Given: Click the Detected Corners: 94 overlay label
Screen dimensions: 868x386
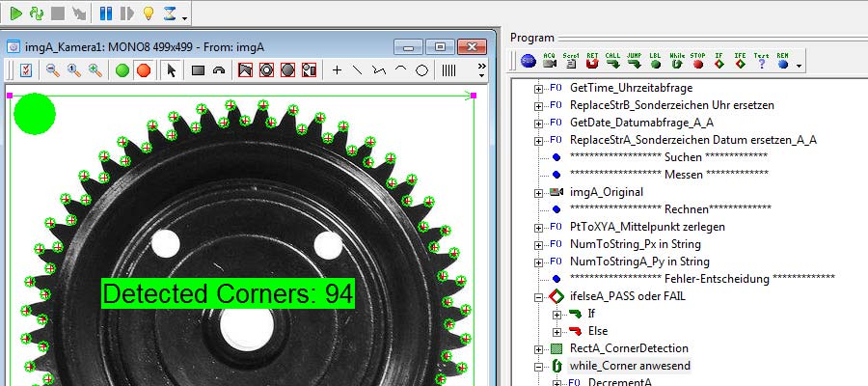Looking at the screenshot, I should click(228, 293).
